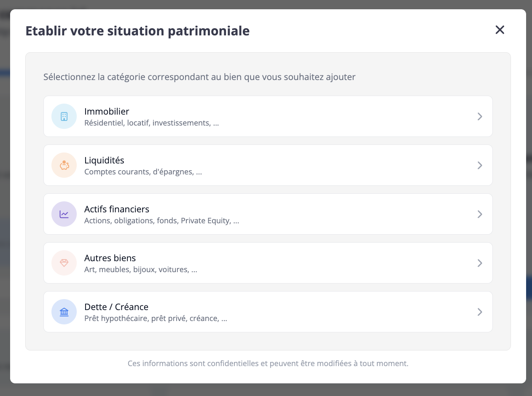The image size is (532, 396).
Task: Choose the Liquidités category title
Action: click(104, 161)
